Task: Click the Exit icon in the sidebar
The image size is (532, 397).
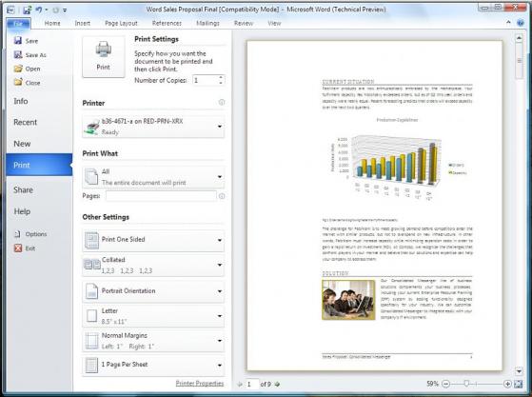Action: (18, 248)
